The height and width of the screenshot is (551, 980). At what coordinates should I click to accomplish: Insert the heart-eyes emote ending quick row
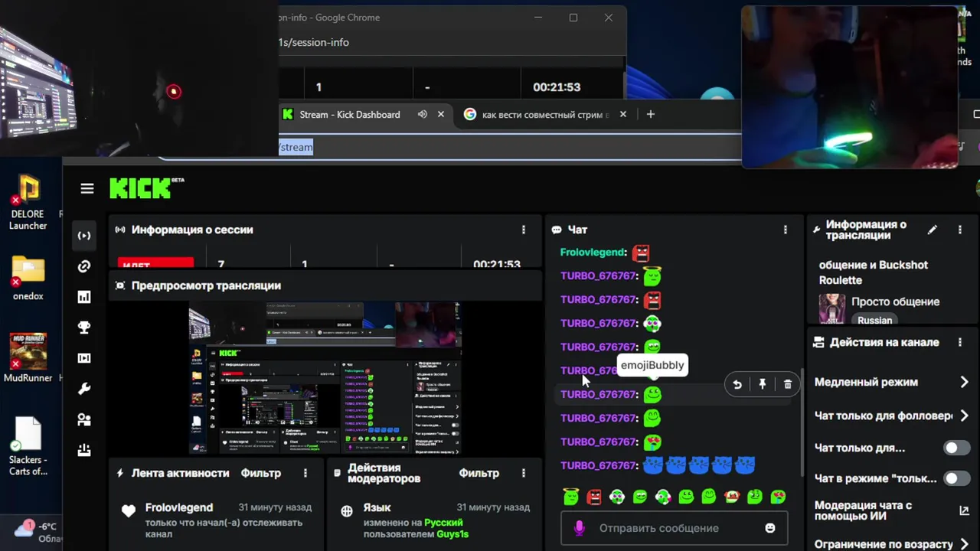click(778, 497)
